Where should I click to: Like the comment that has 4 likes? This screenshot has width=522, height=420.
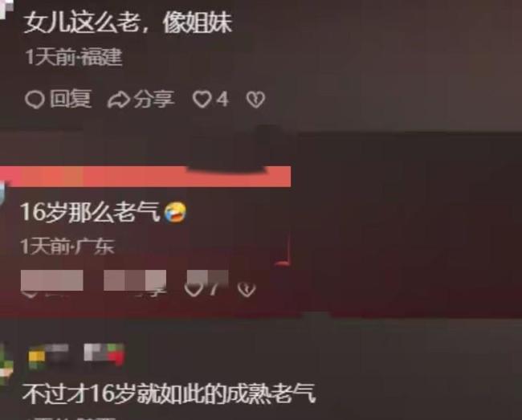(x=202, y=99)
